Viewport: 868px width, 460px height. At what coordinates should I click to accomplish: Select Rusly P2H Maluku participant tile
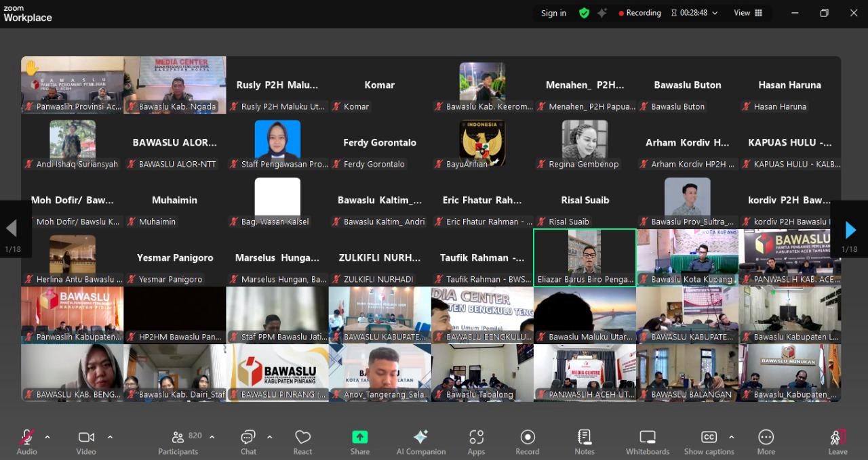[x=277, y=85]
